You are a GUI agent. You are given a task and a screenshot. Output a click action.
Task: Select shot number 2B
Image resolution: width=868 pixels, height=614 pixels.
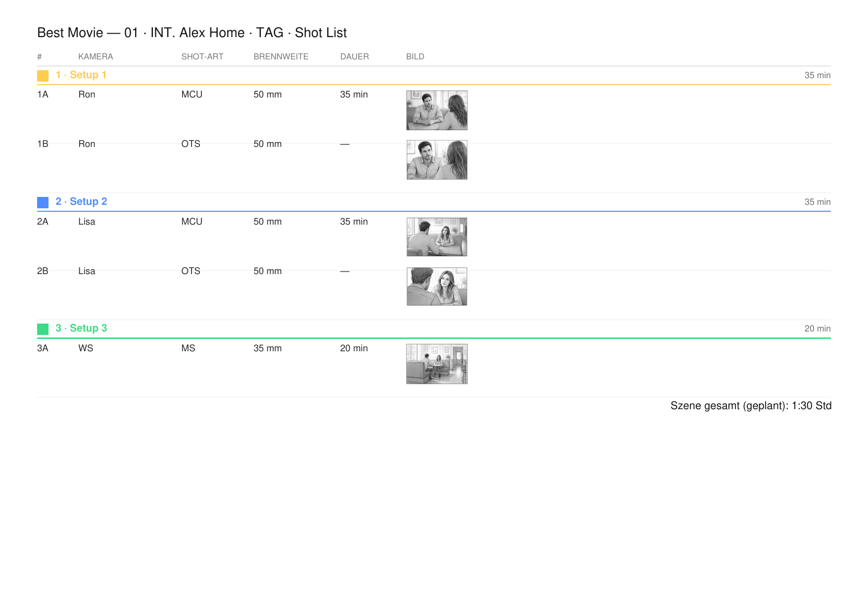pos(43,271)
